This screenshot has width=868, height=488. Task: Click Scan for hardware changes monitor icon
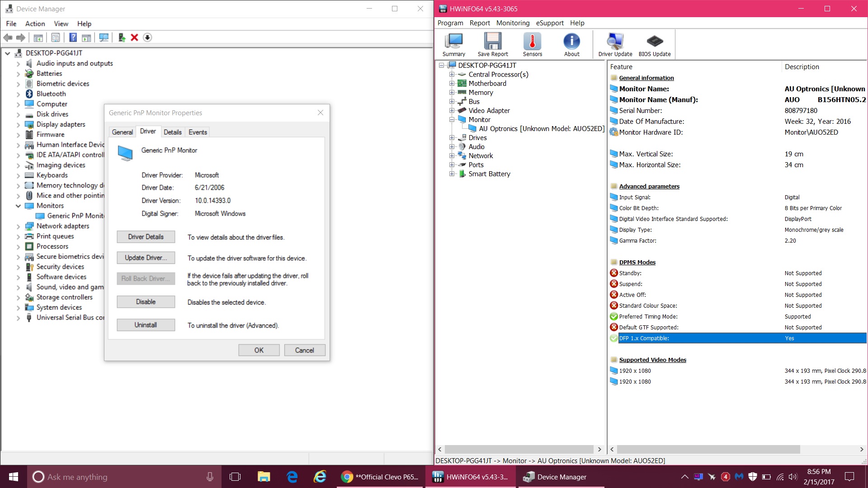(104, 38)
